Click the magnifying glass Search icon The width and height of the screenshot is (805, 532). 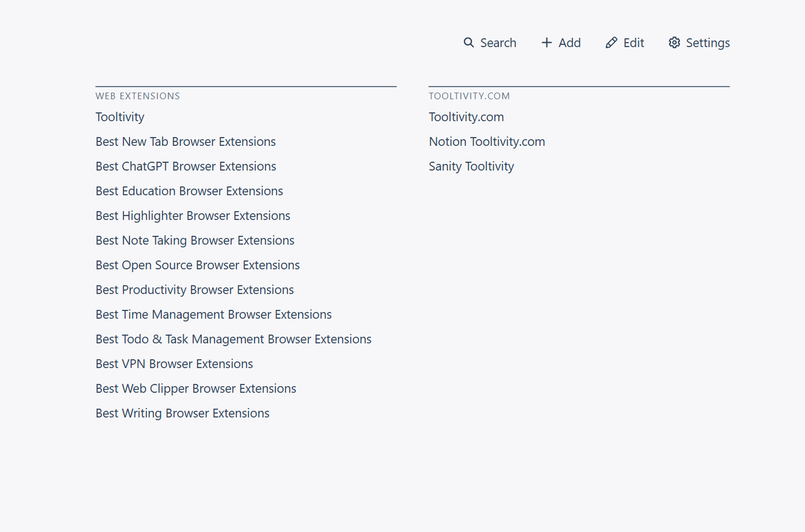coord(469,43)
